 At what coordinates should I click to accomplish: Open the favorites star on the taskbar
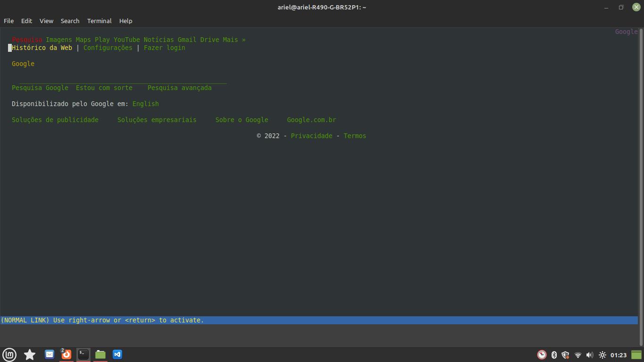pyautogui.click(x=29, y=354)
